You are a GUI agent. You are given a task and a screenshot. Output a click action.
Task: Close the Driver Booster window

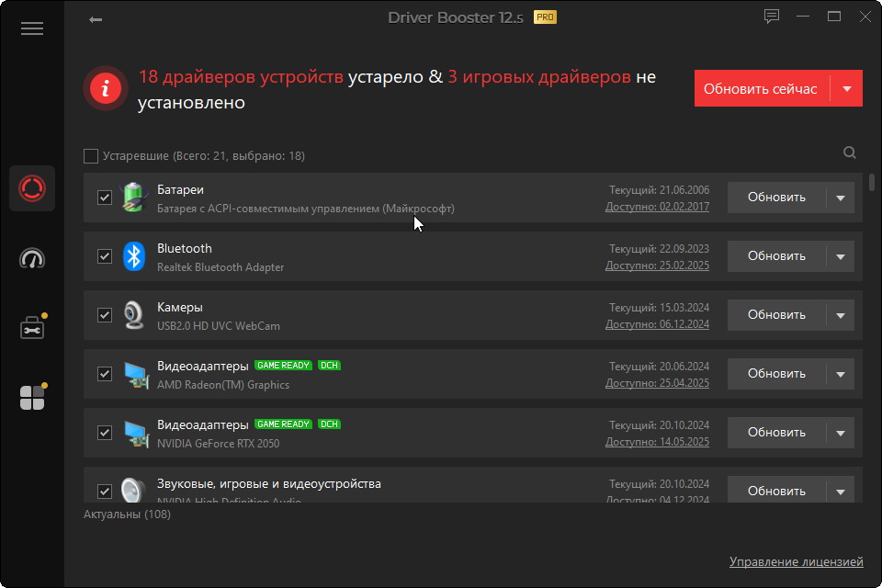(865, 17)
